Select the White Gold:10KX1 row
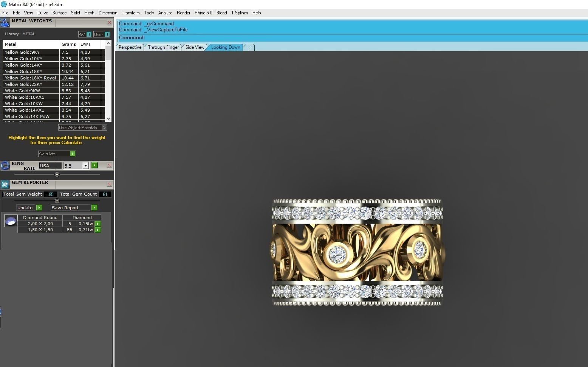 pos(54,97)
